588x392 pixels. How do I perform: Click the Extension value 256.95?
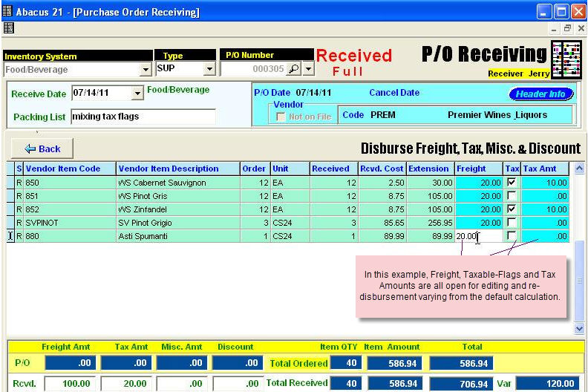(430, 223)
